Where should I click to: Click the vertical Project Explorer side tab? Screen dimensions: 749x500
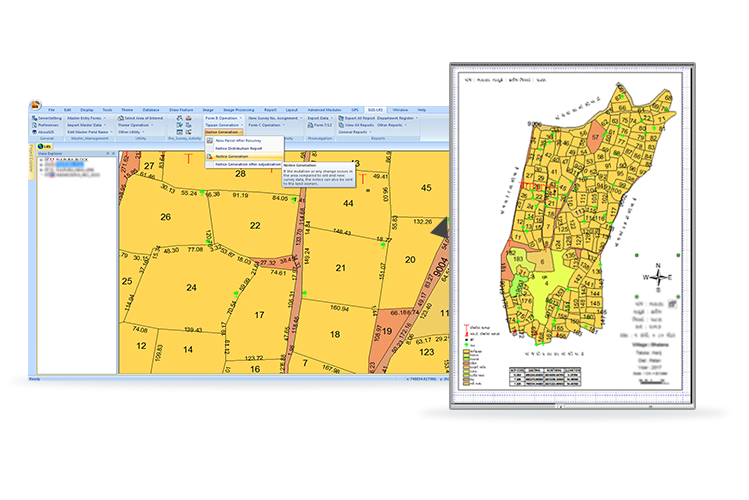click(x=32, y=162)
